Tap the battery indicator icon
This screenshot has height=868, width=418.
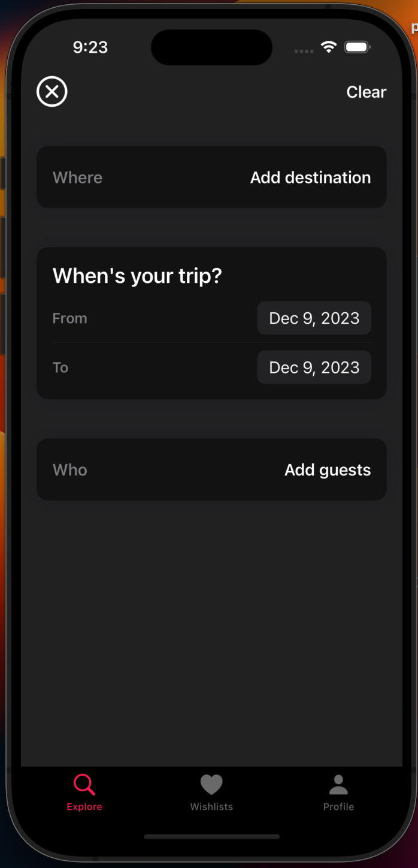coord(357,47)
